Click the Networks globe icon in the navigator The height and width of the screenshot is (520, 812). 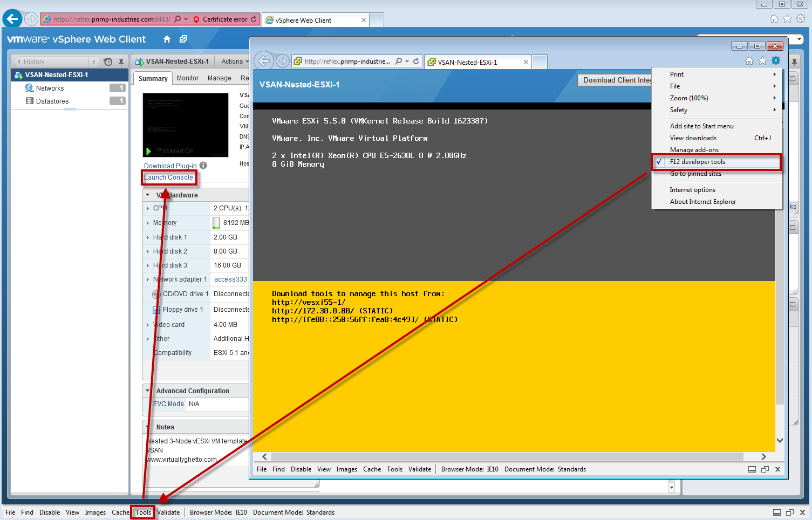30,88
